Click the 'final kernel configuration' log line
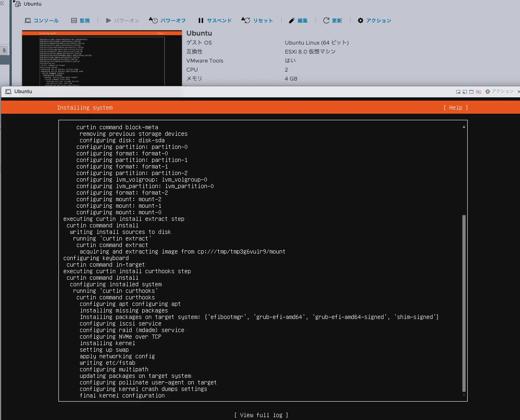 tap(122, 395)
